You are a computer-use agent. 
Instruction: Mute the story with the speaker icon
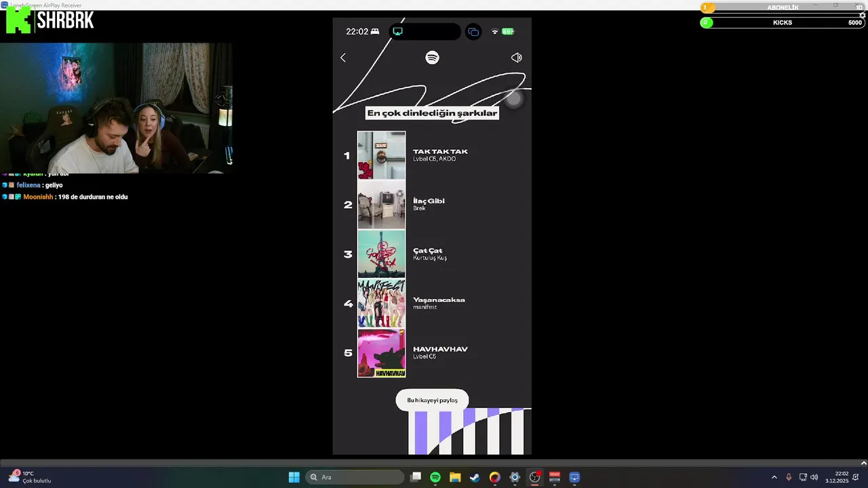click(x=517, y=58)
